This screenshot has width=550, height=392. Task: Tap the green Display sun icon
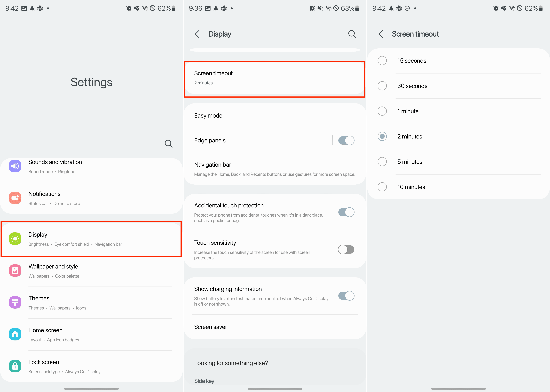[x=15, y=239]
